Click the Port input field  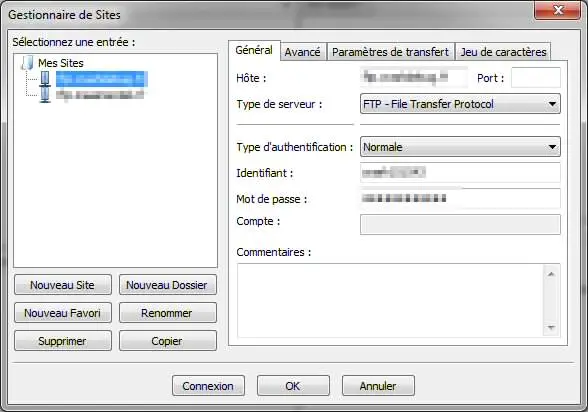click(x=536, y=78)
